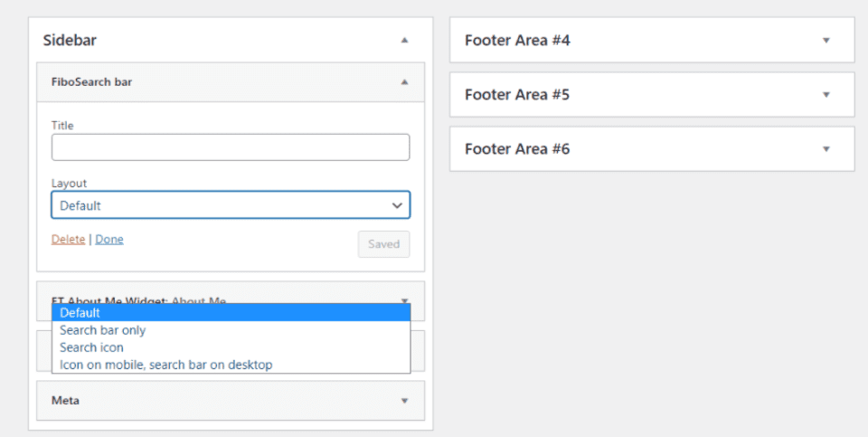Click the Done link

click(109, 240)
